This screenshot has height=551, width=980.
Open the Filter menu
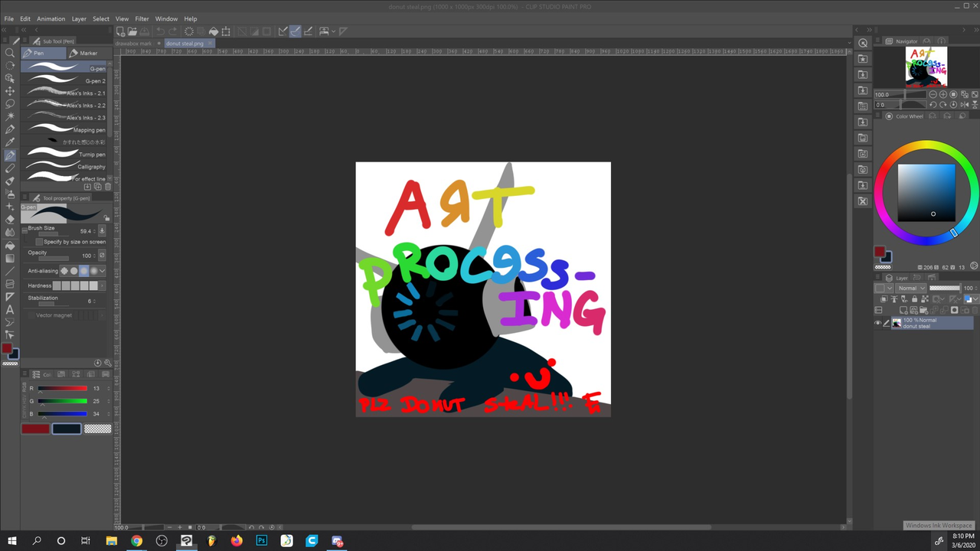click(142, 18)
